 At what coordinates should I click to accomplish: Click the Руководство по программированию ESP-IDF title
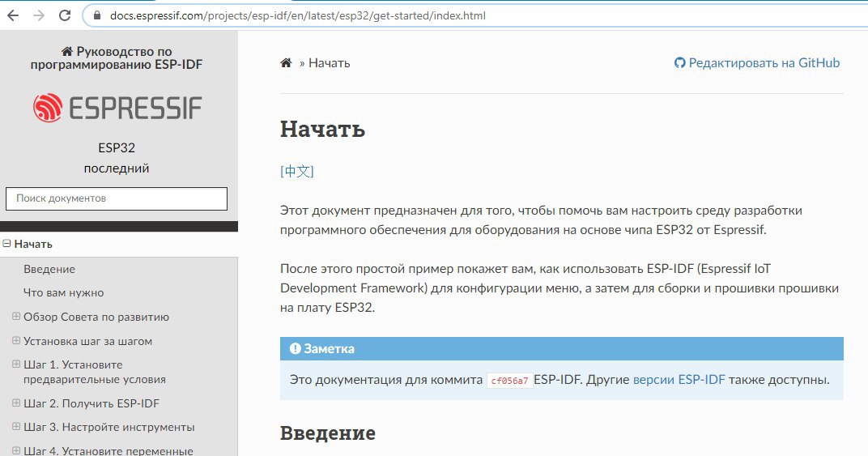(117, 58)
